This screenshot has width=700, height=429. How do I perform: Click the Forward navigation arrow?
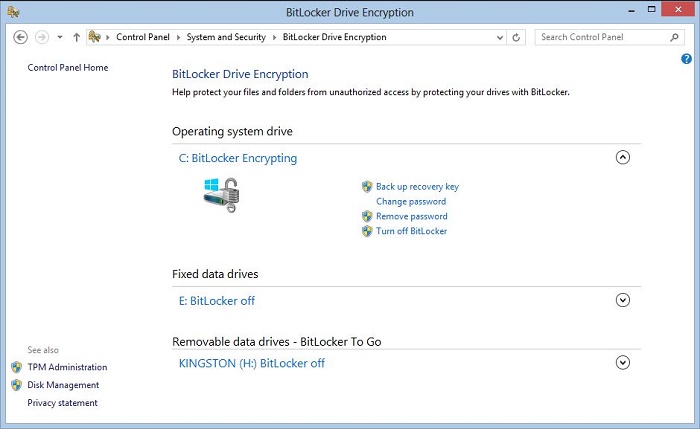[x=42, y=37]
